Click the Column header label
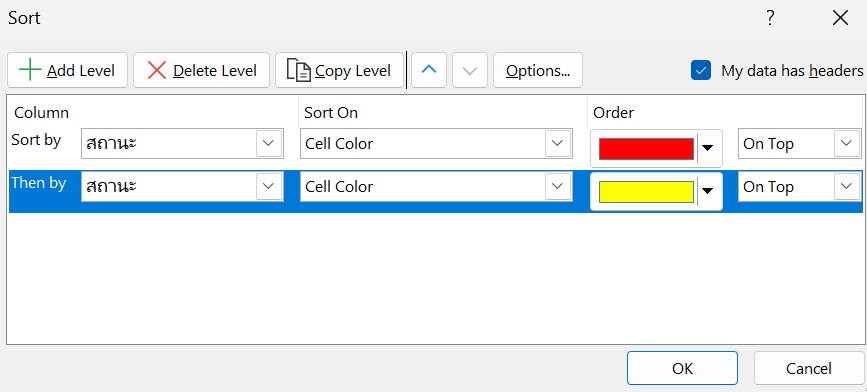This screenshot has height=392, width=867. 41,113
